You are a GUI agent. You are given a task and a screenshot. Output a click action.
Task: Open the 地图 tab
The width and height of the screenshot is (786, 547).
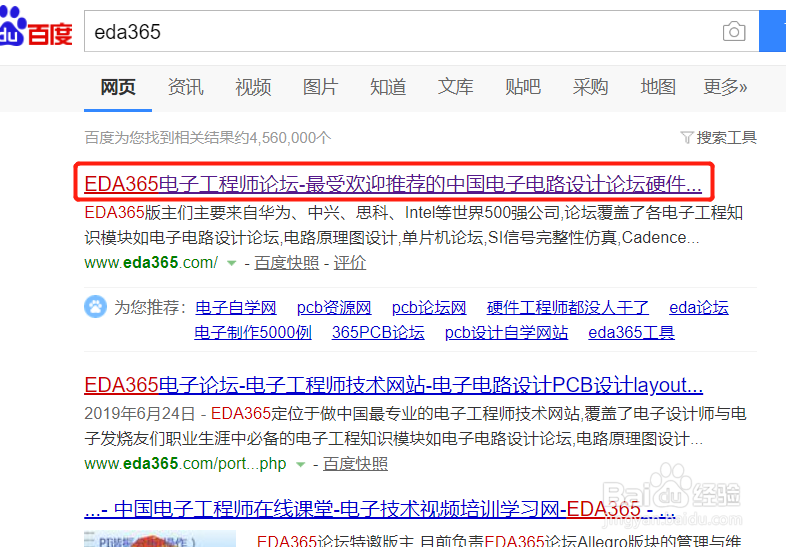[x=658, y=87]
